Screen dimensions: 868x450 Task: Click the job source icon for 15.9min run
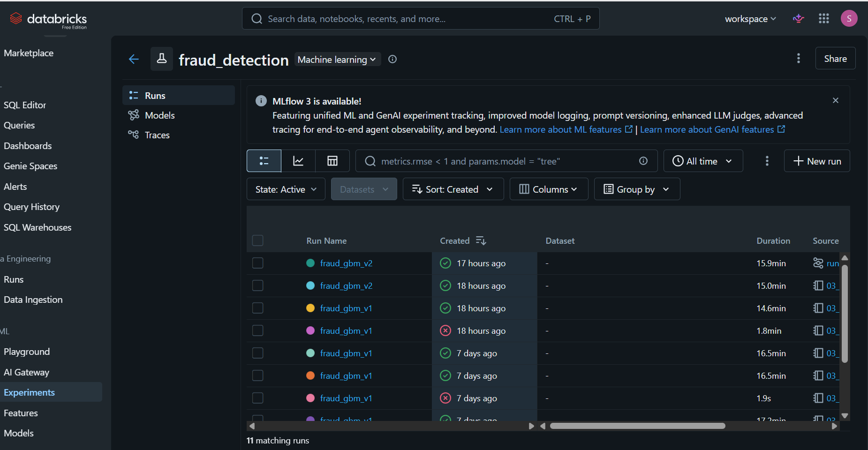click(x=818, y=263)
